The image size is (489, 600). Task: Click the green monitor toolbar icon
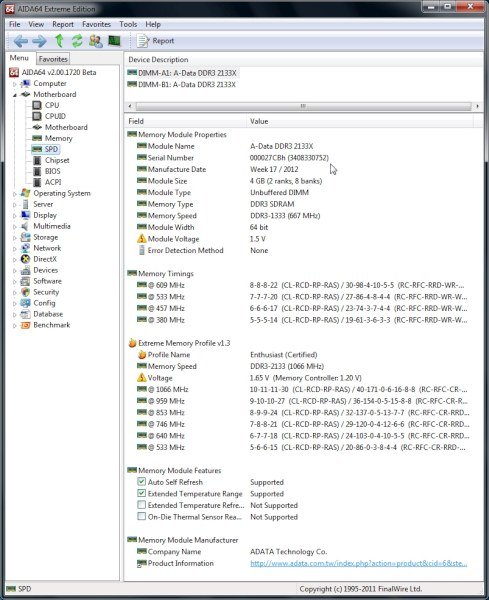(x=114, y=41)
